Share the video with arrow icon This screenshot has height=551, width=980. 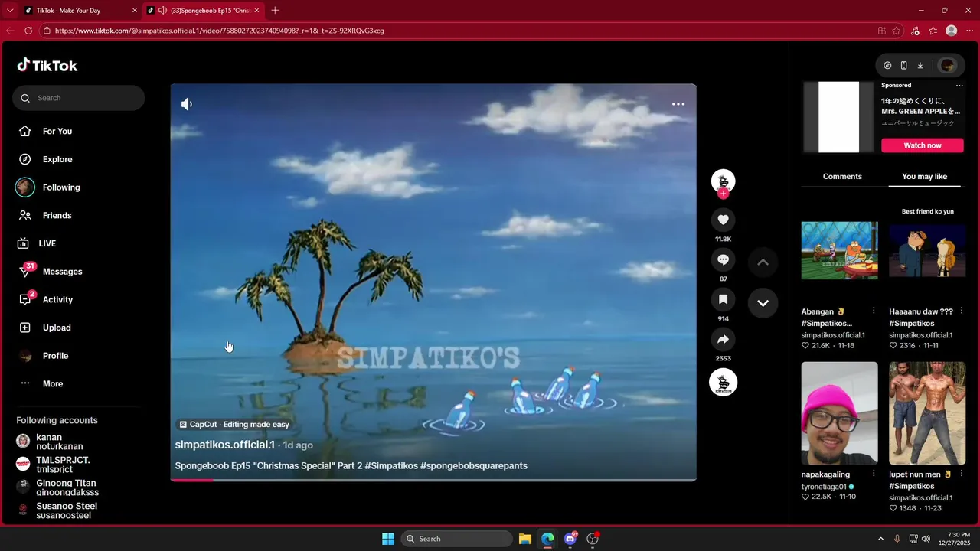723,340
